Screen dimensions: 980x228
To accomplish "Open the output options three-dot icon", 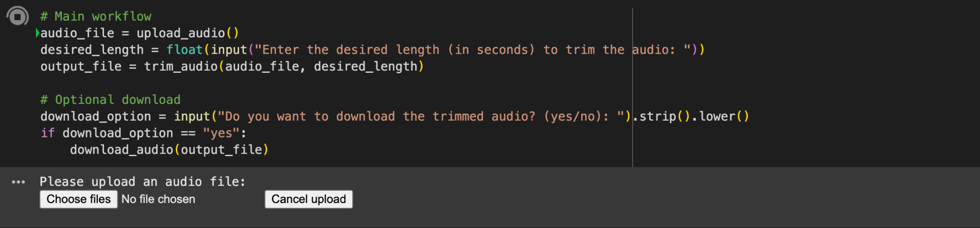I will (18, 182).
